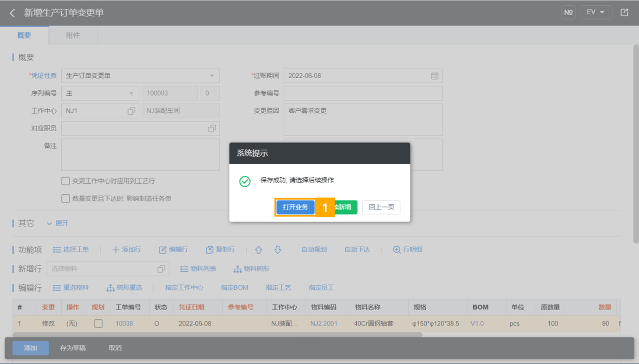Click the 选择物料 input field
Image resolution: width=639 pixels, height=364 pixels.
[x=108, y=269]
